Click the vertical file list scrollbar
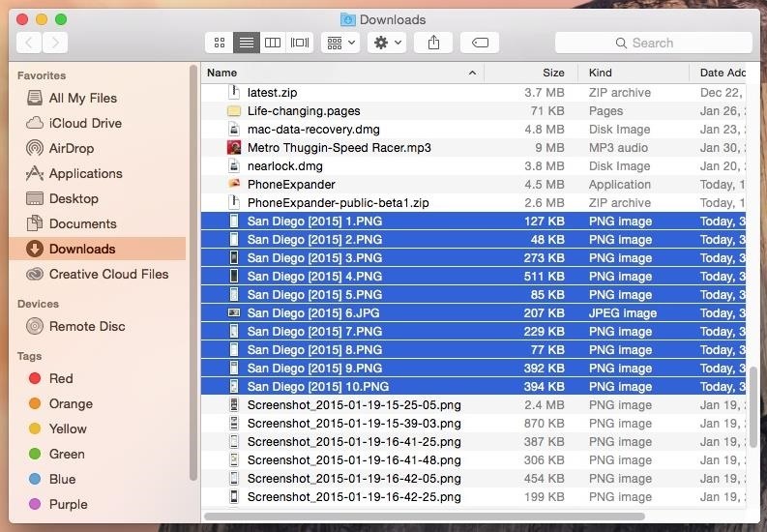 pyautogui.click(x=752, y=406)
